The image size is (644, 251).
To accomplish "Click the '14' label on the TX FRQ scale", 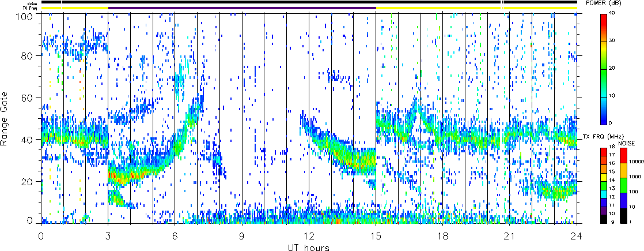I will click(612, 180).
